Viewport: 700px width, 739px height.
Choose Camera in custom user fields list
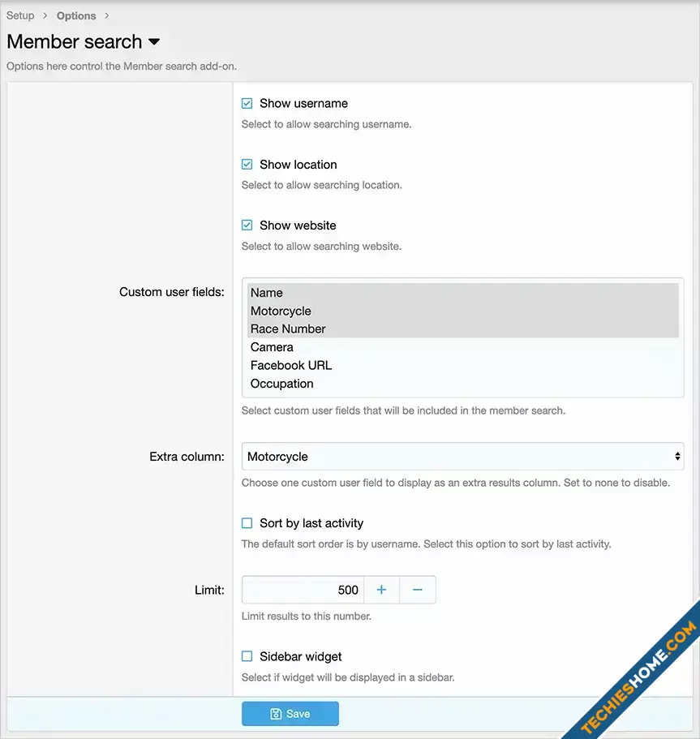pos(272,347)
